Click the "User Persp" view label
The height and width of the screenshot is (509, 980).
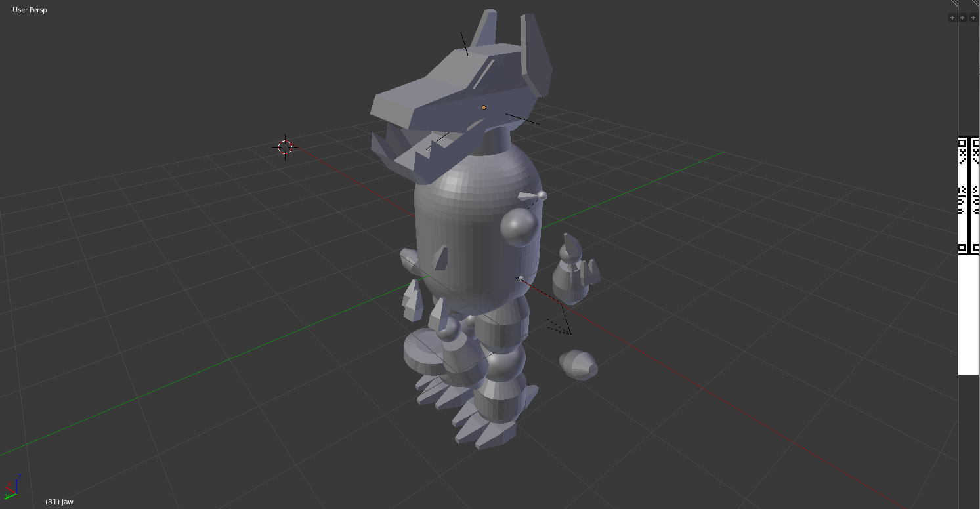pyautogui.click(x=30, y=10)
